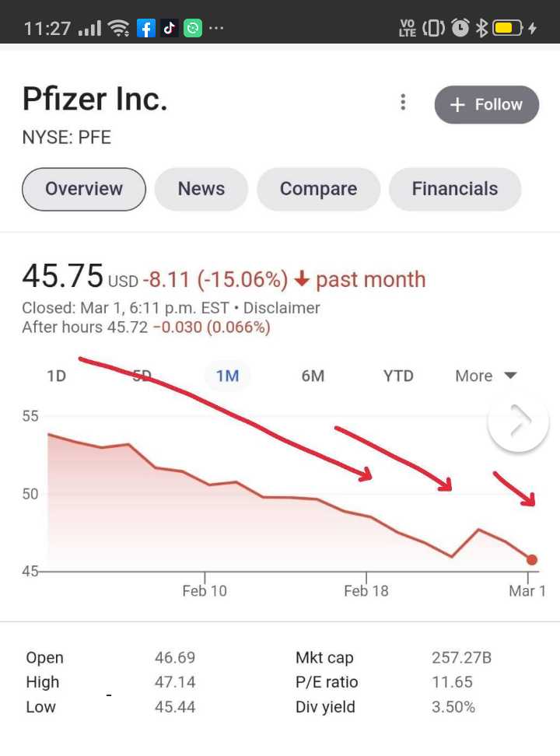Tap the Bluetooth status icon
This screenshot has width=560, height=756.
pos(481,28)
